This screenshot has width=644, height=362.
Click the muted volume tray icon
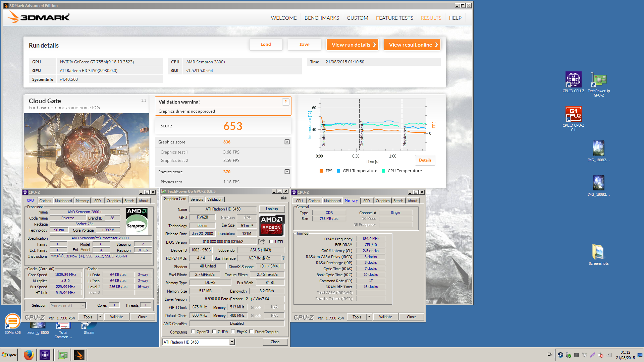point(600,355)
